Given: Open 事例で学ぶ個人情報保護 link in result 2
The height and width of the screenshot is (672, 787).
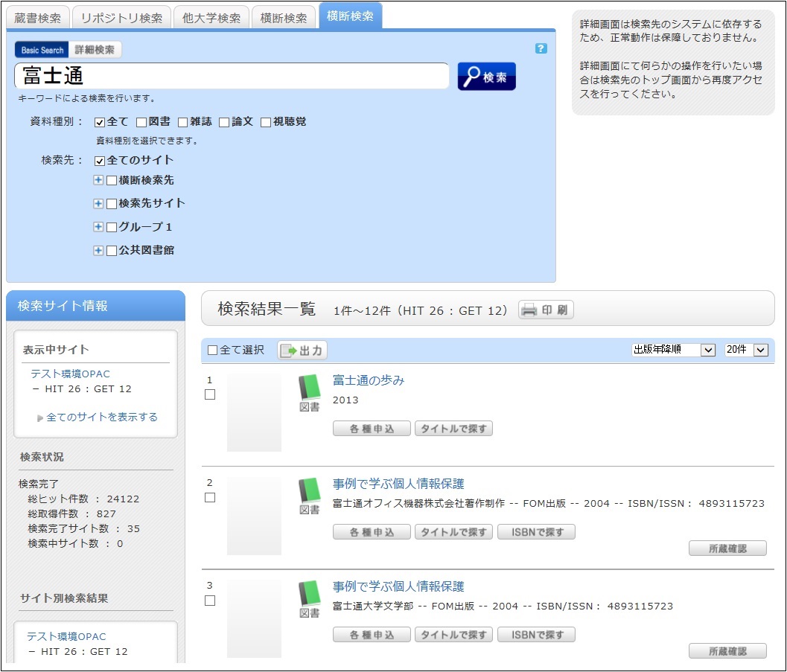Looking at the screenshot, I should (x=398, y=484).
